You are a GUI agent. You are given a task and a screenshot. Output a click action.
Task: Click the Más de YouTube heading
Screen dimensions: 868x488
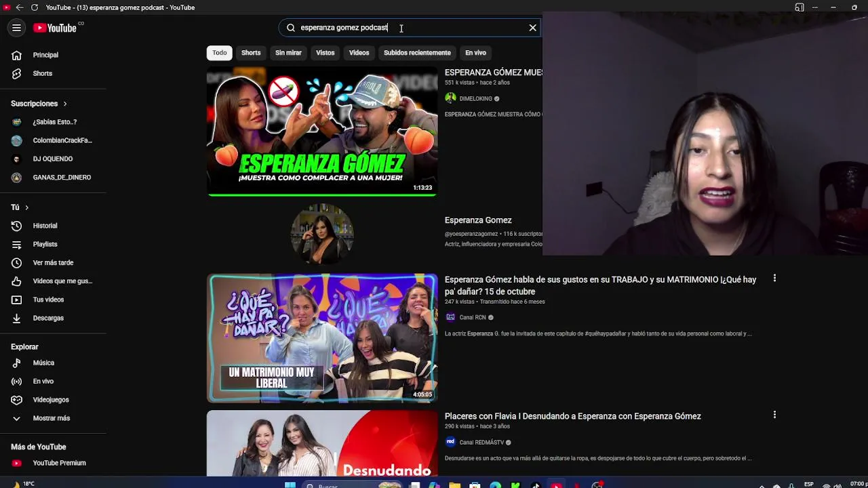pos(39,447)
